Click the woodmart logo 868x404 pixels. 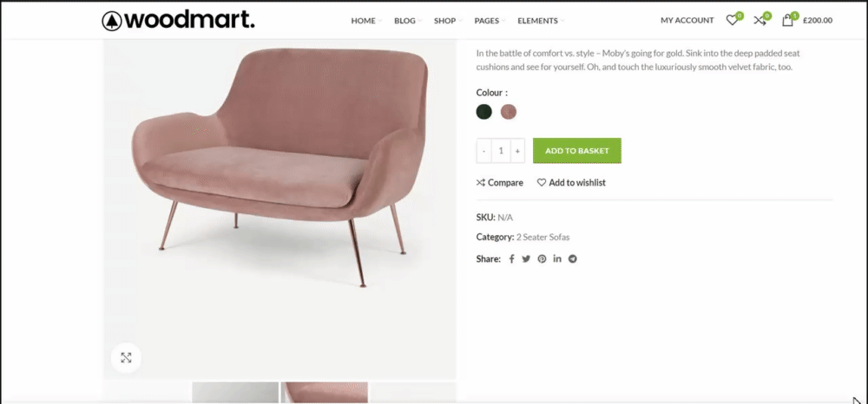(178, 21)
